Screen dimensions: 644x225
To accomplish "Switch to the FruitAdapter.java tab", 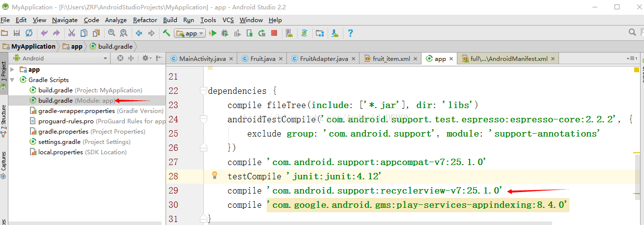I will (323, 58).
